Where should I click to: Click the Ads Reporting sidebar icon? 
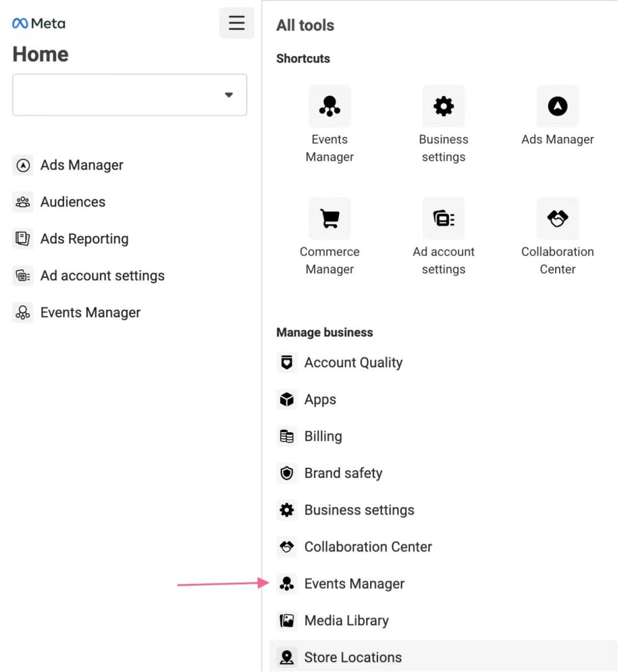click(23, 239)
